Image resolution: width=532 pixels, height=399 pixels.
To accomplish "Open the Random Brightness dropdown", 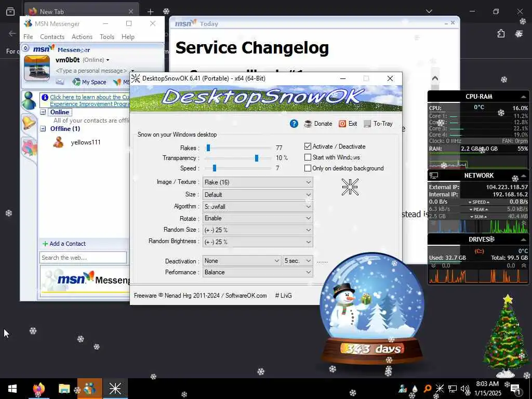I will [258, 242].
